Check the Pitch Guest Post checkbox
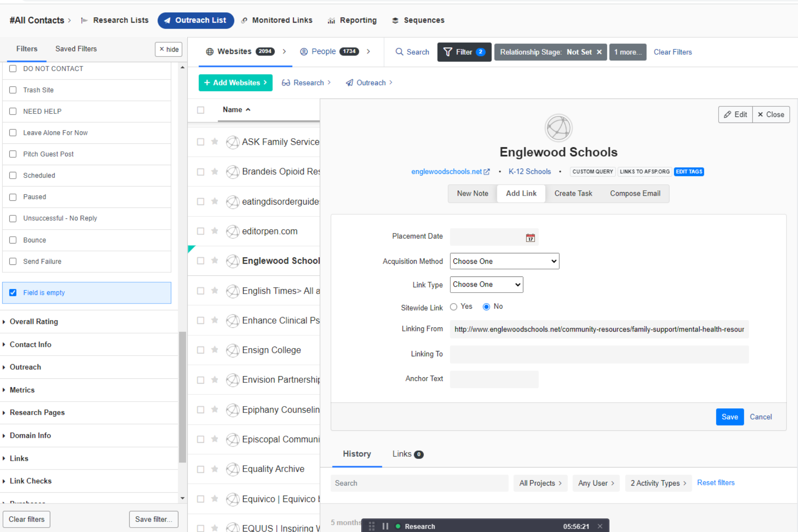Screen dimensions: 798x532 [x=13, y=154]
